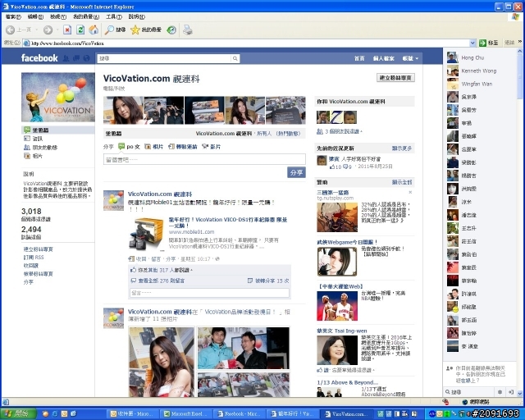Collapse the chat sidebar with the arrow icon
The width and height of the screenshot is (525, 420).
[x=511, y=391]
